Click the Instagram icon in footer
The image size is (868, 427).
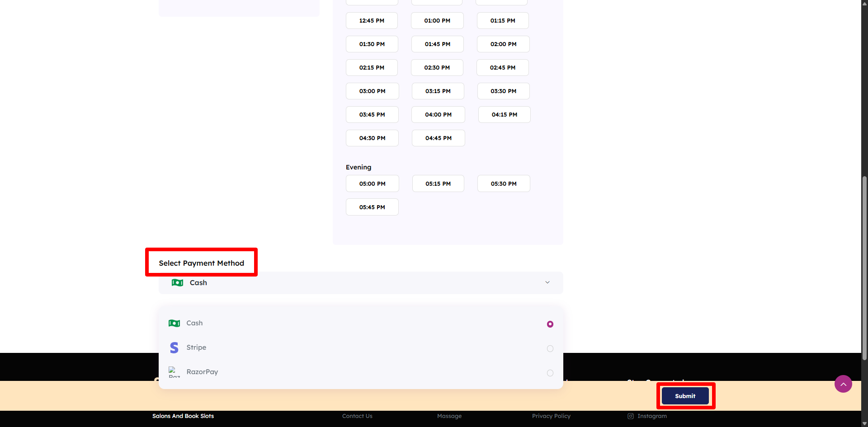(x=631, y=416)
